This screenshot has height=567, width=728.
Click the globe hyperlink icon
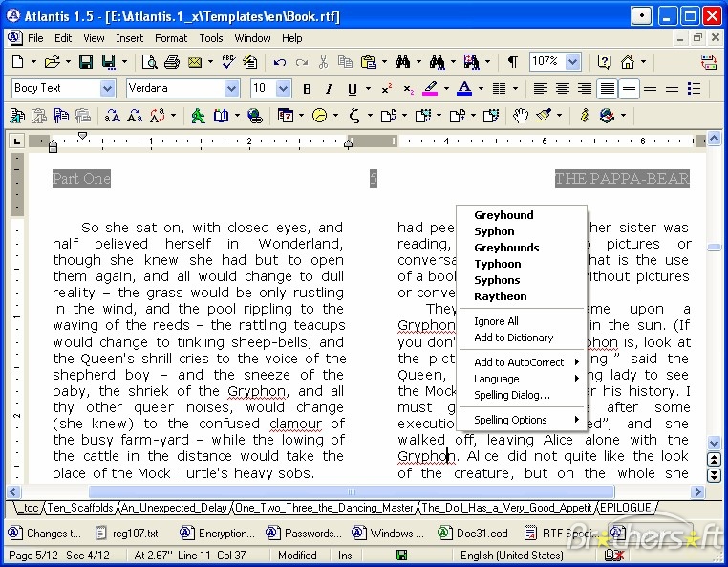tap(255, 116)
